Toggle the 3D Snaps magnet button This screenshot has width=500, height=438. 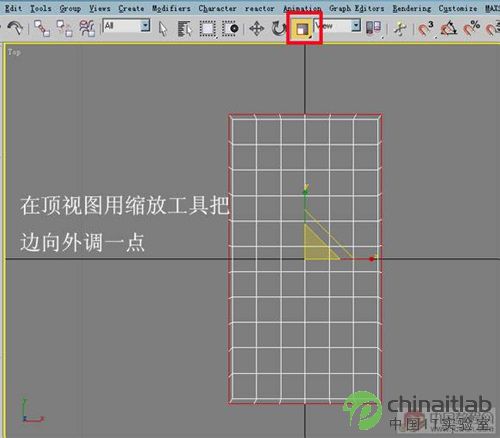426,28
